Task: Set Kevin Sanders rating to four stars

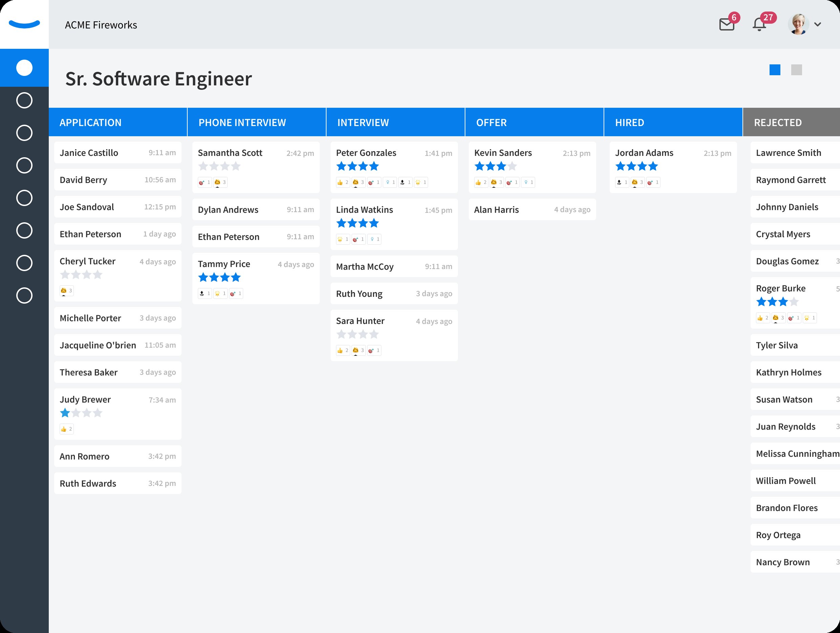Action: coord(512,166)
